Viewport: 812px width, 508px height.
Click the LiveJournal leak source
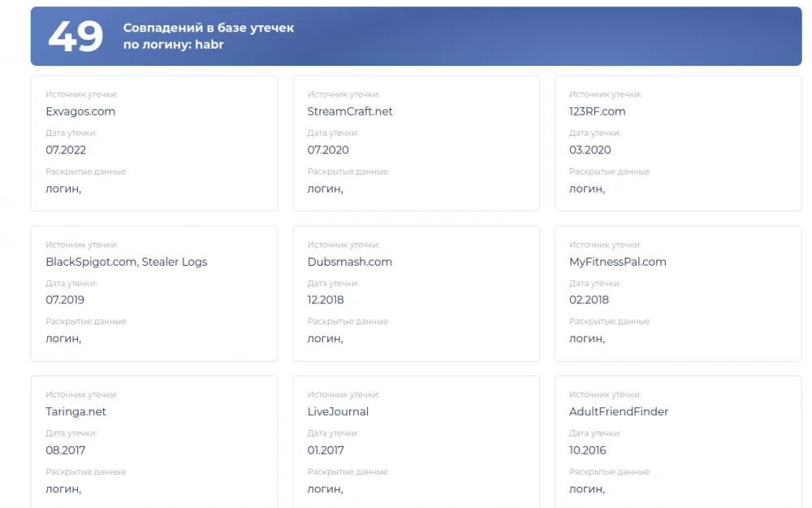[338, 411]
